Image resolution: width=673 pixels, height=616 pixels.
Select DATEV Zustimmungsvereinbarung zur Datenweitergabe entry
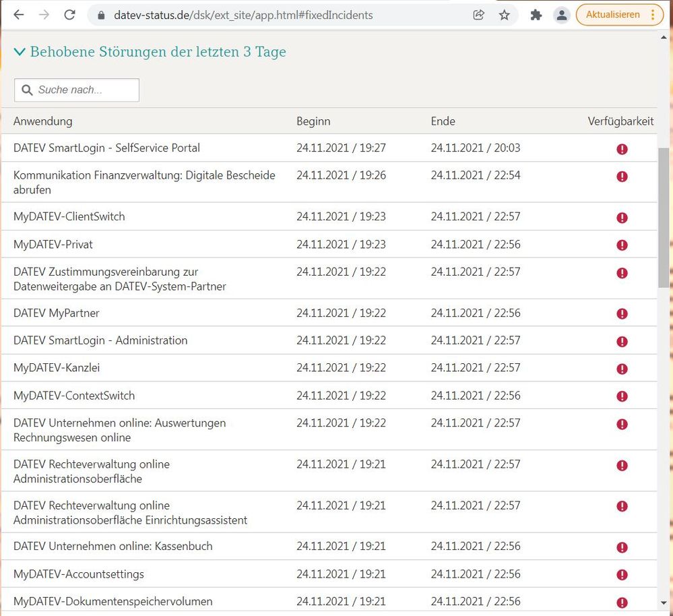pos(120,279)
